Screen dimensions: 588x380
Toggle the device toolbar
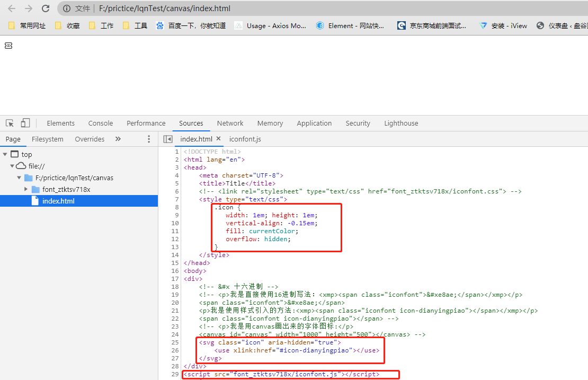pyautogui.click(x=25, y=123)
